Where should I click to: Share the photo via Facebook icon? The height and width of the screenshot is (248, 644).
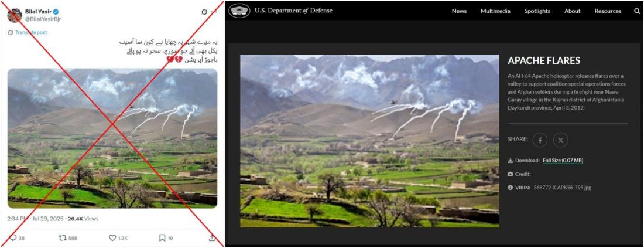click(x=540, y=140)
